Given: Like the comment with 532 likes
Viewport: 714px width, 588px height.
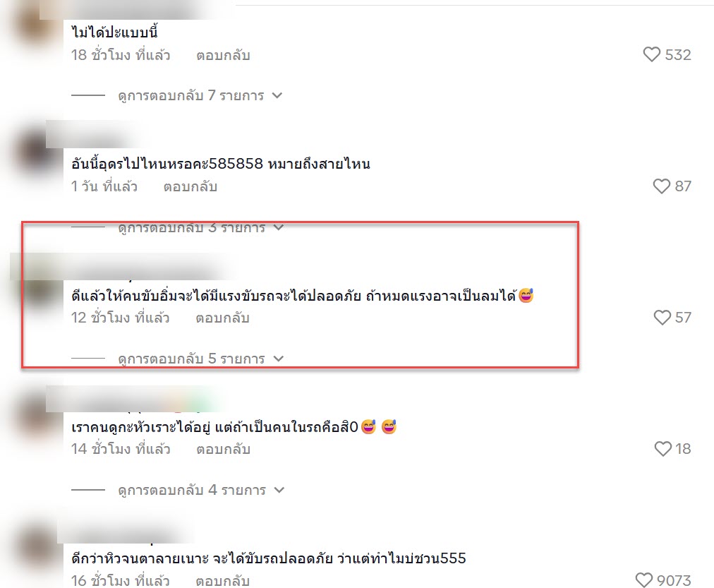Looking at the screenshot, I should click(652, 54).
